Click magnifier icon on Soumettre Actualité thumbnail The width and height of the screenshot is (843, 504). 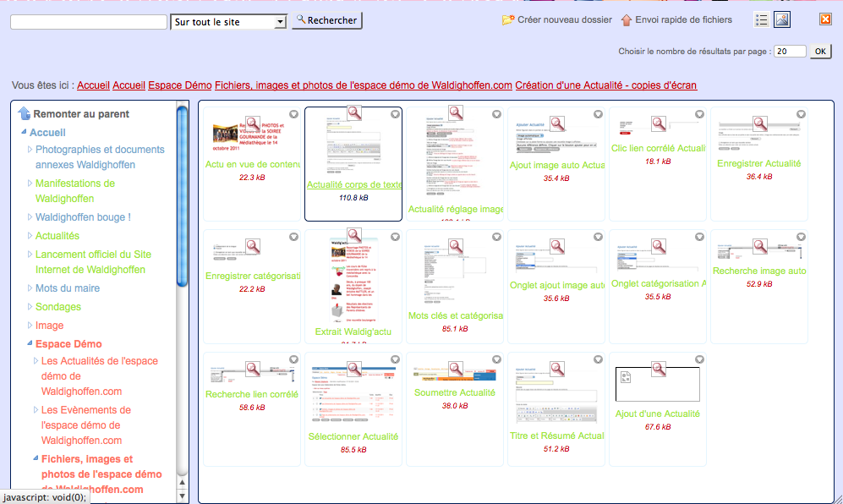point(456,370)
